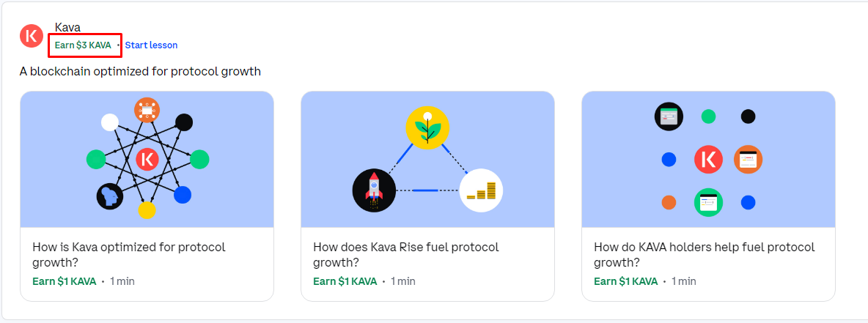Click the rocket icon in the second card
868x323 pixels.
point(374,191)
